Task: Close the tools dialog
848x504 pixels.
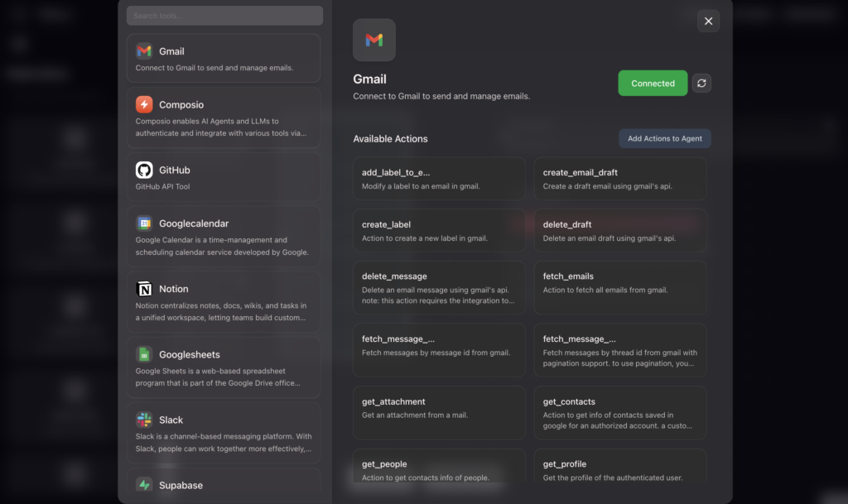Action: pos(708,21)
